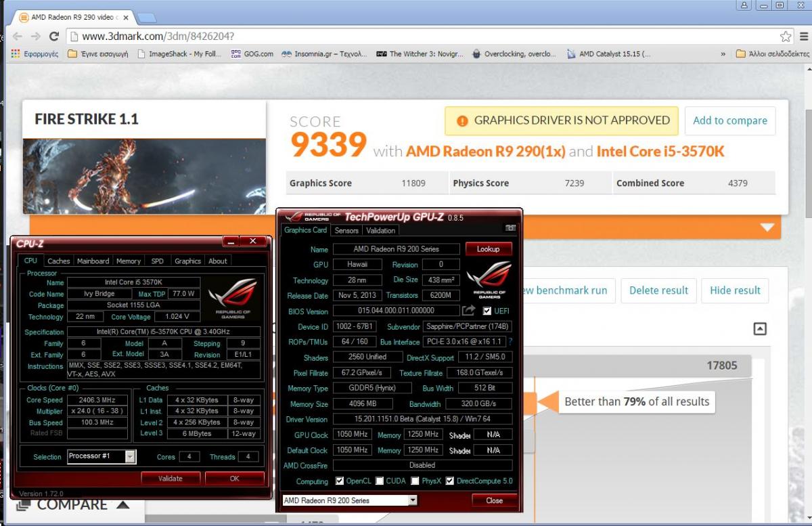812x526 pixels.
Task: Click the GPU-Z Lookup button
Action: (x=488, y=249)
